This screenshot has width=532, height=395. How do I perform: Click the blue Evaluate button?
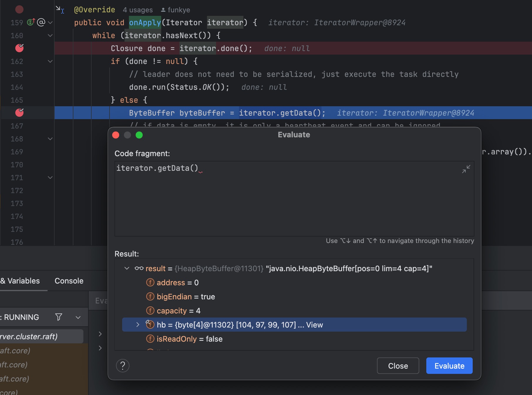tap(449, 366)
